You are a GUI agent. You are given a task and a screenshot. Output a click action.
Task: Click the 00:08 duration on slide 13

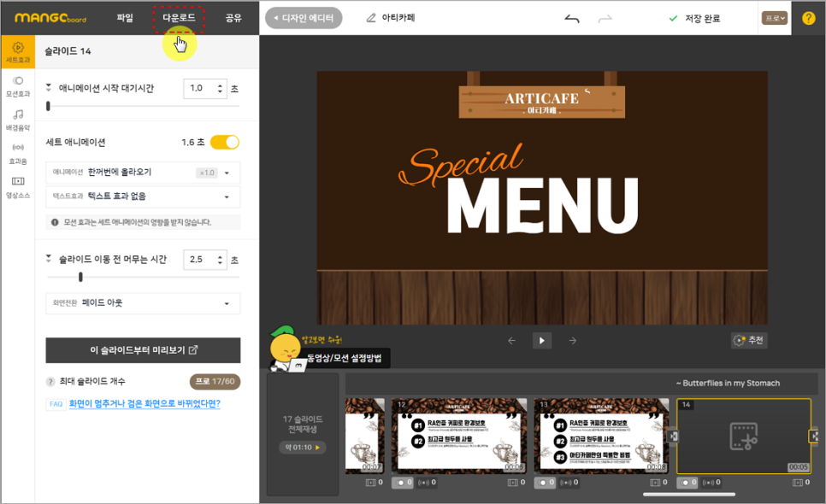point(657,466)
